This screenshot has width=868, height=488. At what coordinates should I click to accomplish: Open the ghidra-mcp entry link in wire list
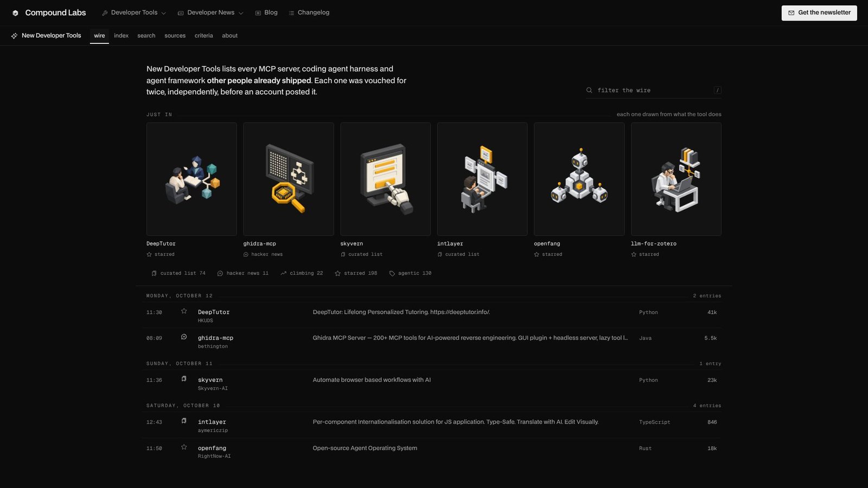215,338
